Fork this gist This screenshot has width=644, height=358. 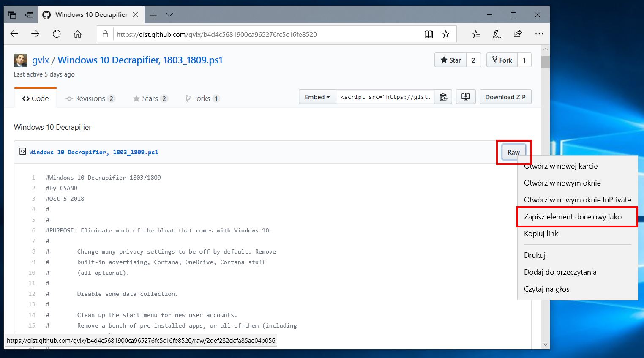[502, 60]
